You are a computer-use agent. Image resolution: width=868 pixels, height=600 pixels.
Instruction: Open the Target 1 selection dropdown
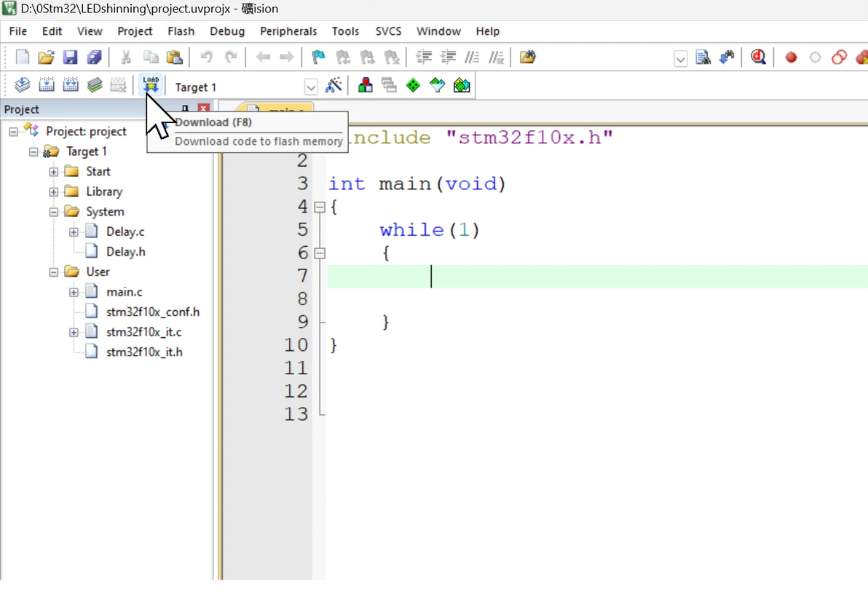coord(311,87)
